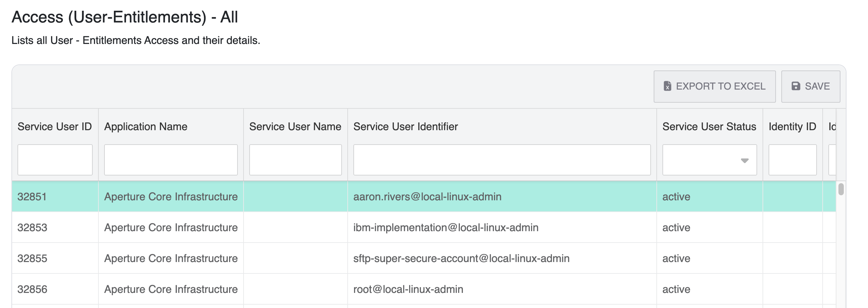This screenshot has height=308, width=868.
Task: Sort by Service User ID column header
Action: pyautogui.click(x=55, y=126)
